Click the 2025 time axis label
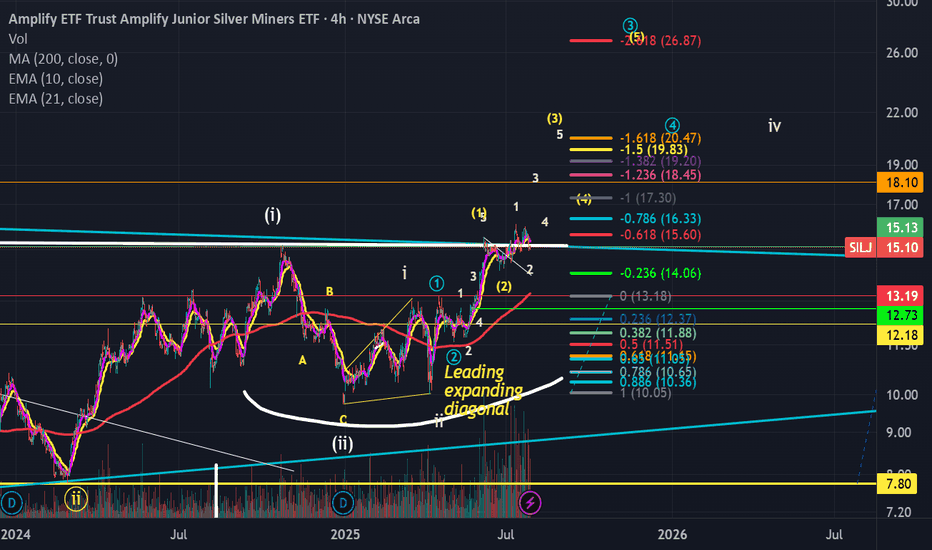 click(345, 535)
